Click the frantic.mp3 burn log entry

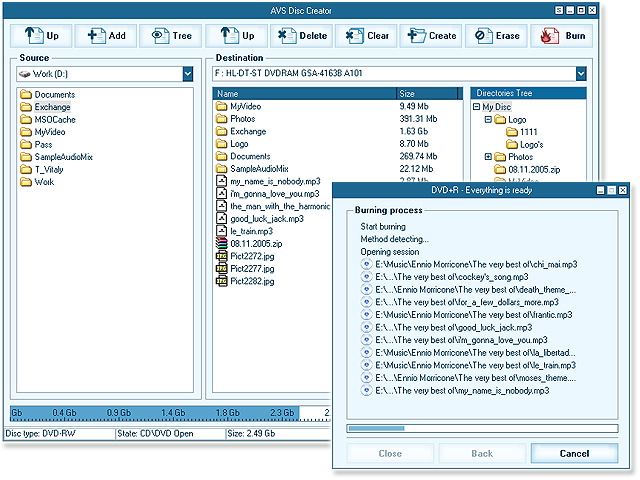pos(467,315)
